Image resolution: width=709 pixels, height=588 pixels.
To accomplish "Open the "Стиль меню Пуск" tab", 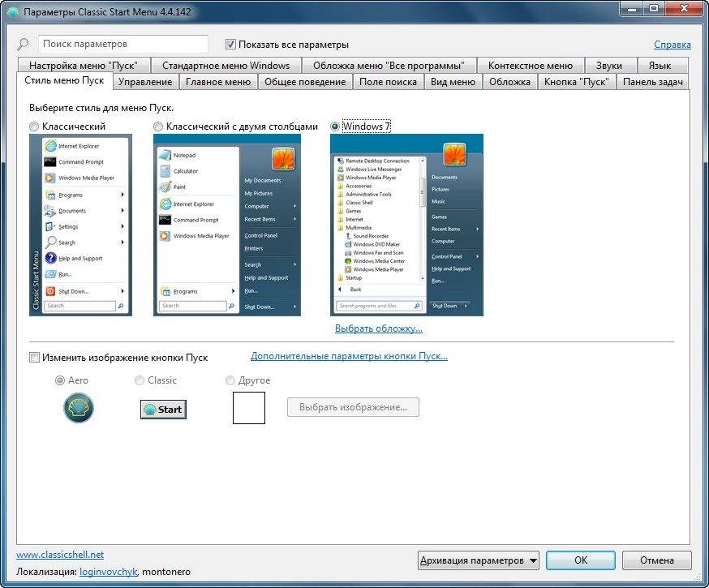I will coord(64,80).
